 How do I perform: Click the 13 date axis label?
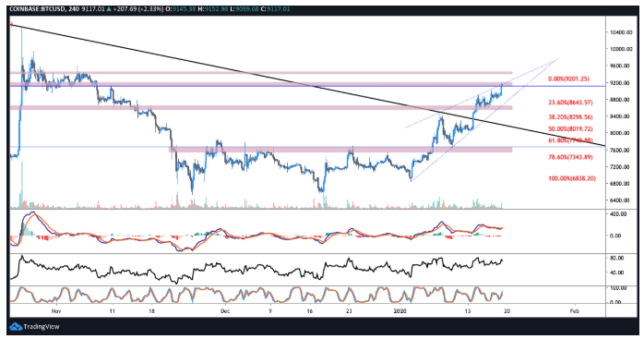click(468, 311)
